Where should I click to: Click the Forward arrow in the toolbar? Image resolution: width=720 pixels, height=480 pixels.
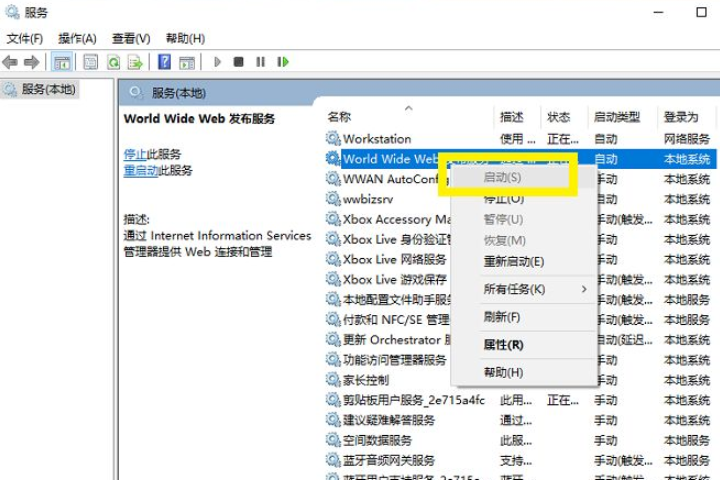pyautogui.click(x=32, y=62)
